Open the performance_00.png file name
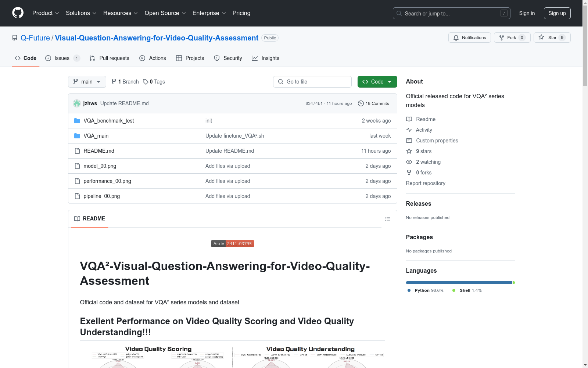This screenshot has width=588, height=368. pyautogui.click(x=107, y=181)
